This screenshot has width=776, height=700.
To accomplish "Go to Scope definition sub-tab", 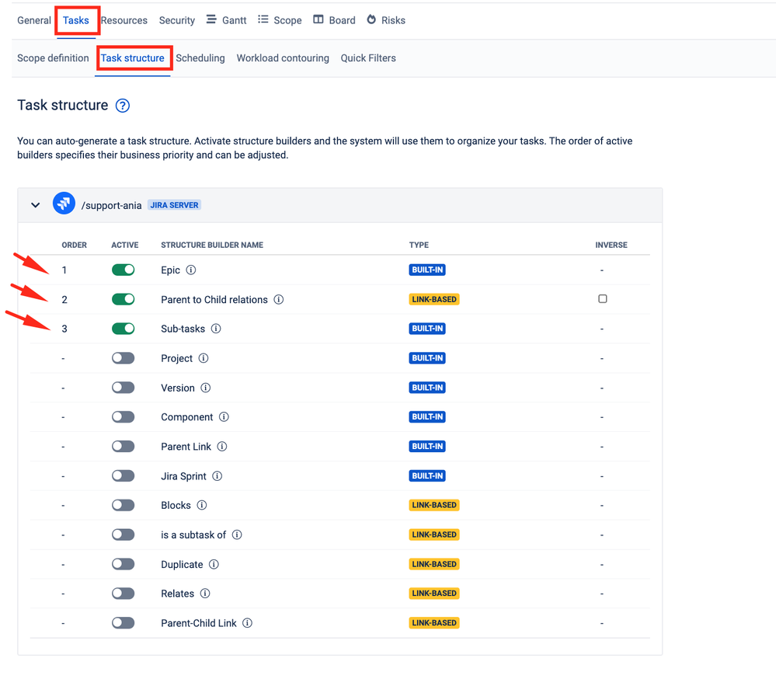I will [x=53, y=58].
